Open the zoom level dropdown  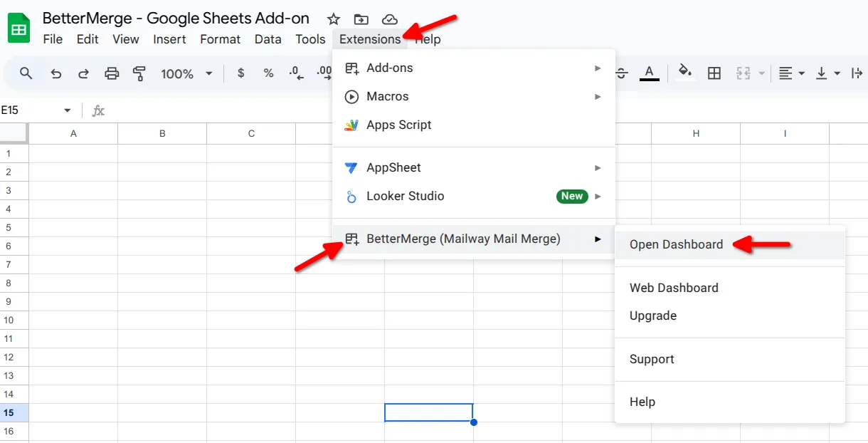click(186, 73)
